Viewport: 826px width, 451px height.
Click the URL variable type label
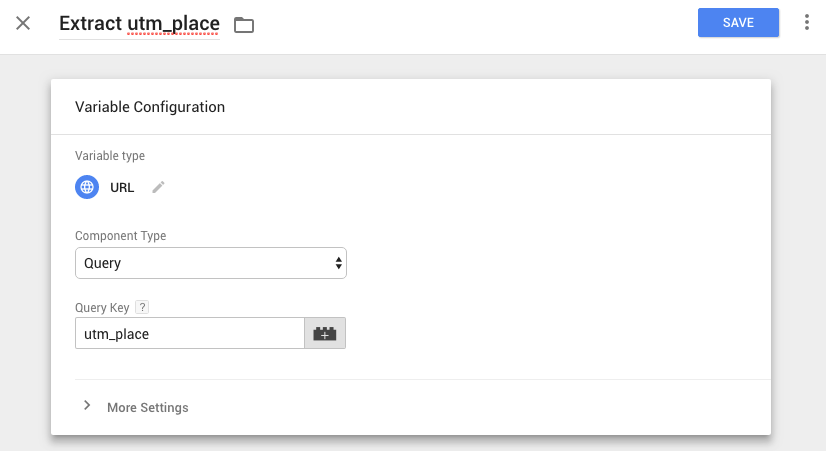(x=122, y=187)
